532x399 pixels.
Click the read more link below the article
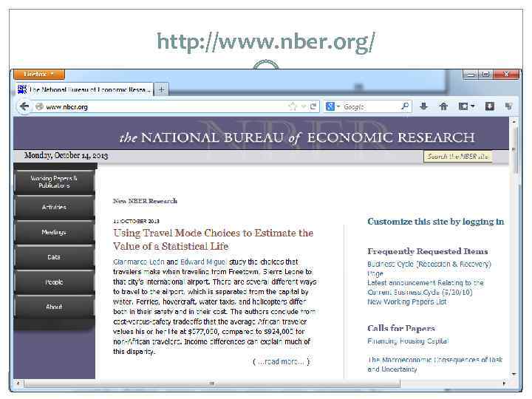282,361
